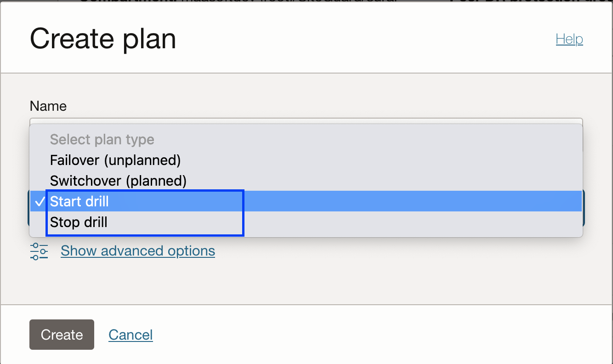This screenshot has width=613, height=364.
Task: Click blank dialog area below advanced options
Action: pyautogui.click(x=306, y=281)
